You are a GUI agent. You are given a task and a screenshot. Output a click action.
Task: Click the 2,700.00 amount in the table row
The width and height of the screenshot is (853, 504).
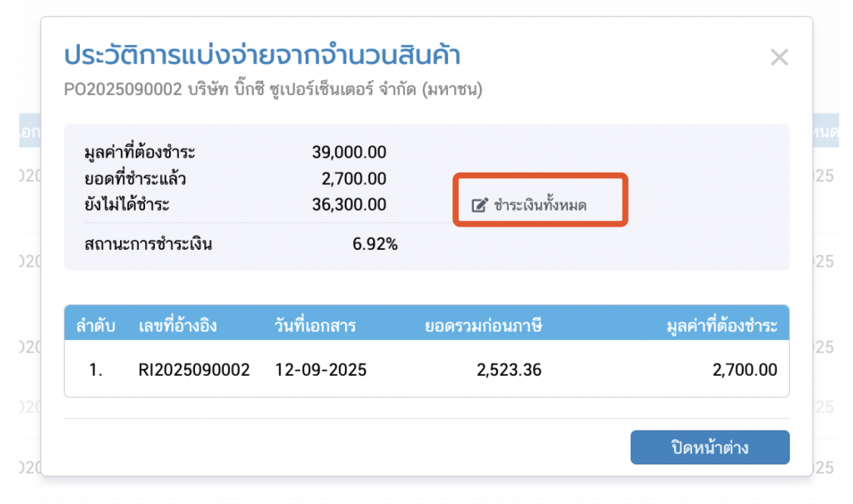(x=745, y=369)
